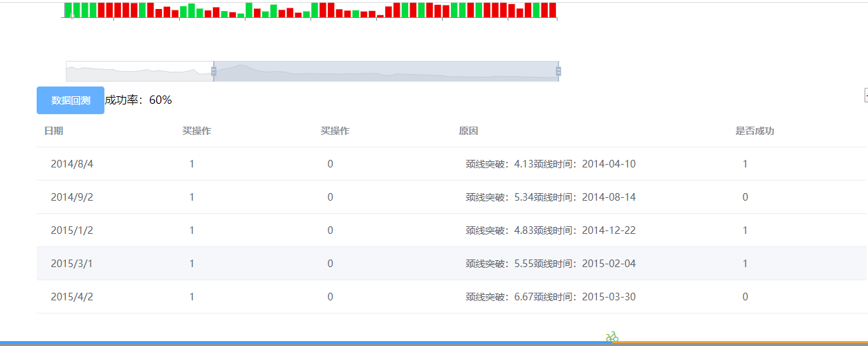Screen dimensions: 868x346
Task: Click the 0 value in the 2015/1/2 row
Action: click(x=330, y=230)
